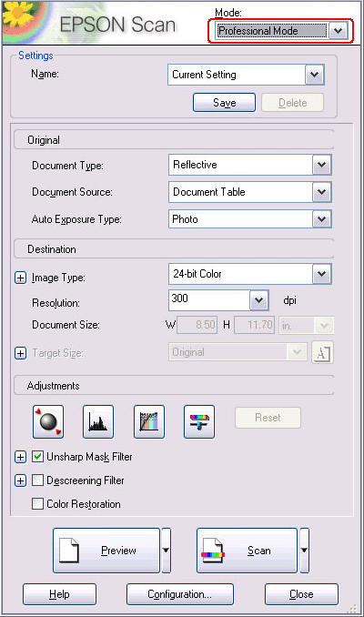Open the Document Type dropdown
Image resolution: width=364 pixels, height=617 pixels.
(x=250, y=165)
